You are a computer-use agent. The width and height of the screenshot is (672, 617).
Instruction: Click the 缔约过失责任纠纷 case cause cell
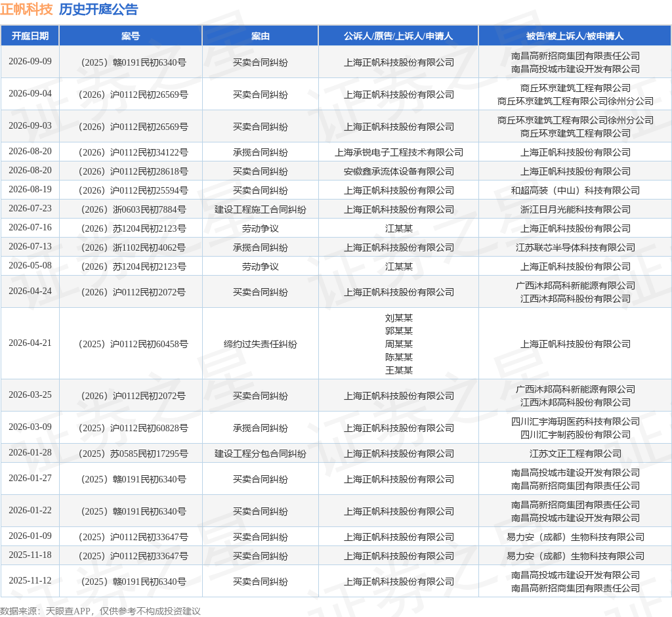click(x=260, y=344)
